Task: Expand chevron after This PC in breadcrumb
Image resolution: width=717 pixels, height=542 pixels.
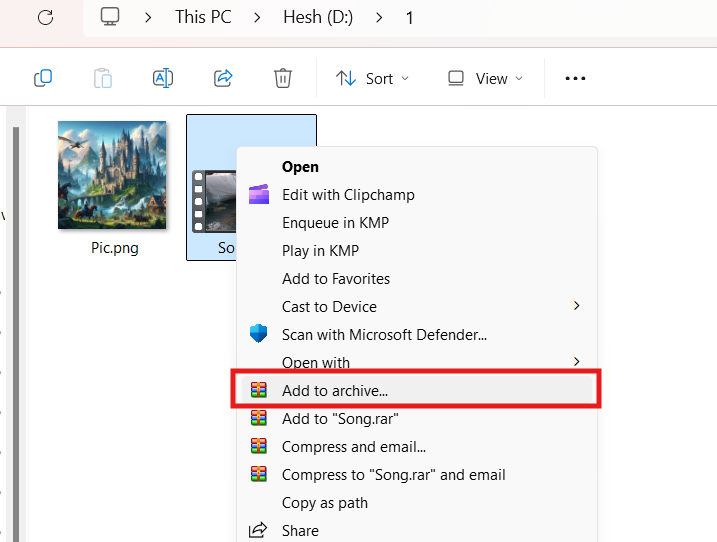Action: coord(257,18)
